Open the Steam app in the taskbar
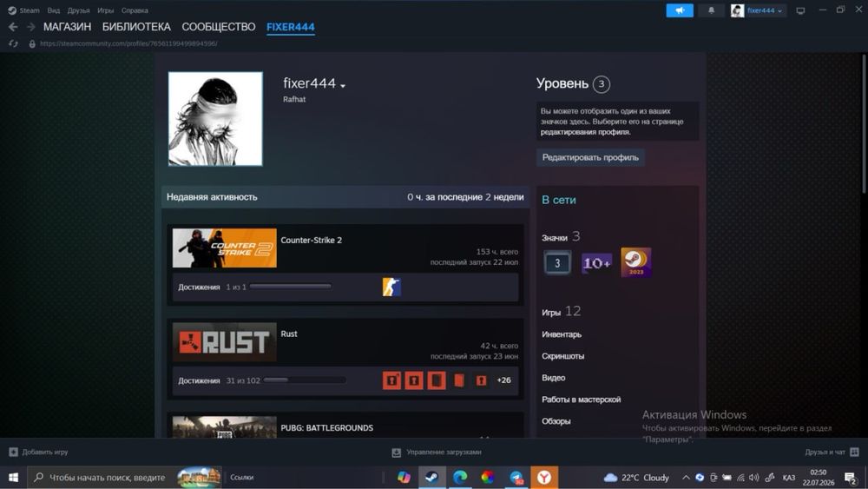This screenshot has height=489, width=868. (x=431, y=477)
